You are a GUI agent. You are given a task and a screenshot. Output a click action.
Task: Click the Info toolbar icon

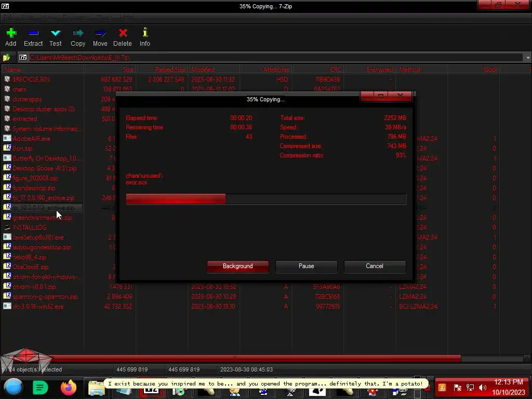point(145,32)
